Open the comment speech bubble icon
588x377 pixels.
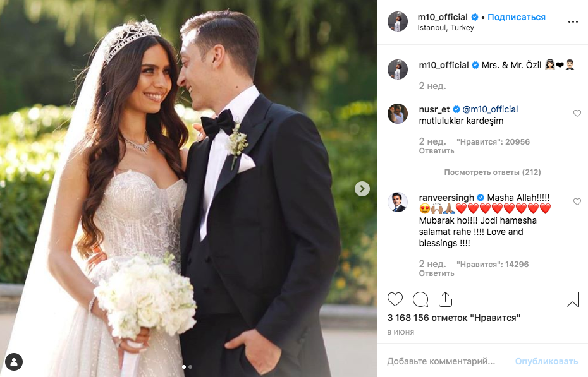coord(420,299)
